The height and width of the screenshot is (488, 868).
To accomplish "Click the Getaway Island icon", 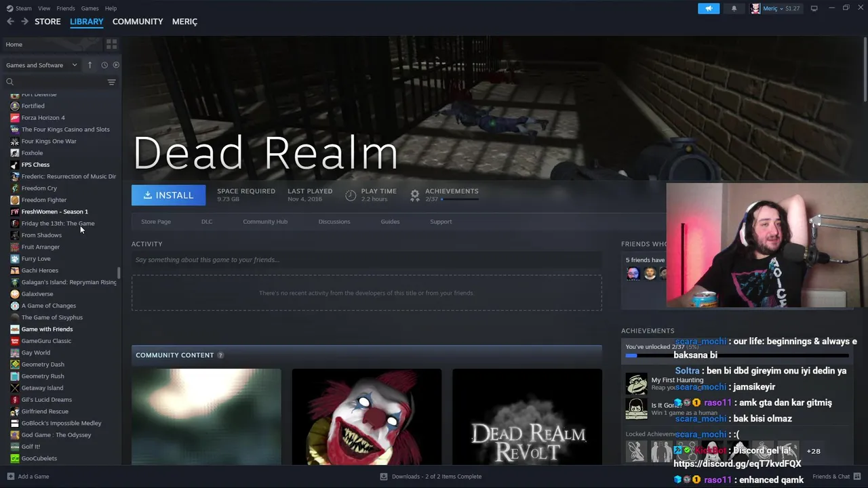I will [15, 388].
